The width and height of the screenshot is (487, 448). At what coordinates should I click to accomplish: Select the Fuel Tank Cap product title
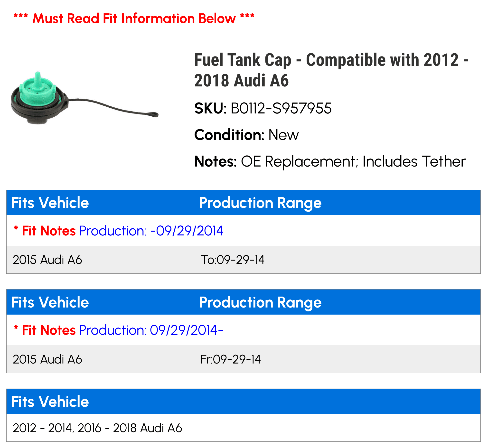(331, 70)
